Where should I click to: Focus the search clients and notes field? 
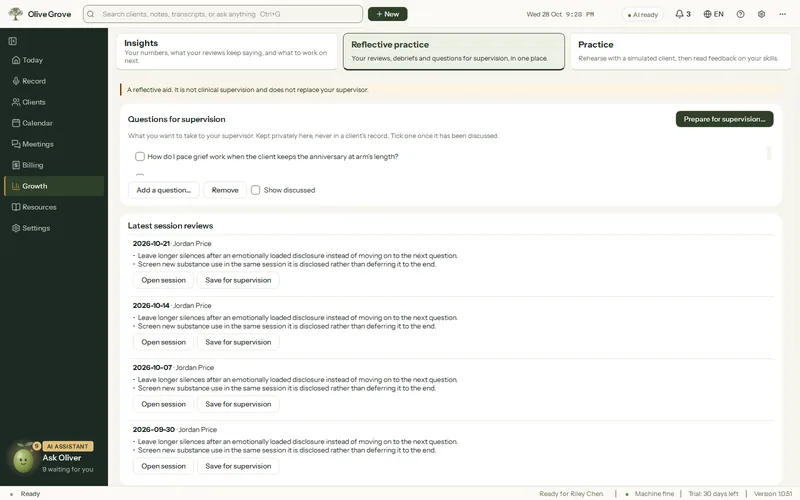[x=223, y=14]
